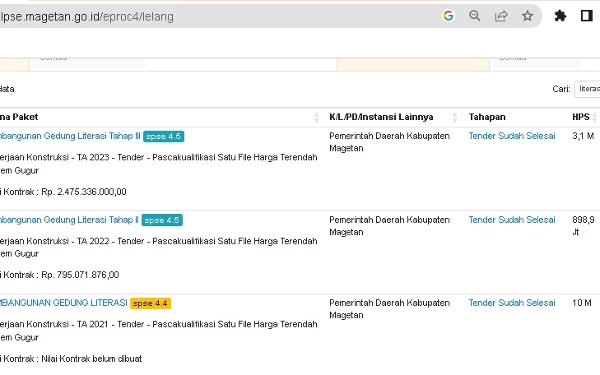
Task: Click the Google icon in address bar
Action: [x=448, y=16]
